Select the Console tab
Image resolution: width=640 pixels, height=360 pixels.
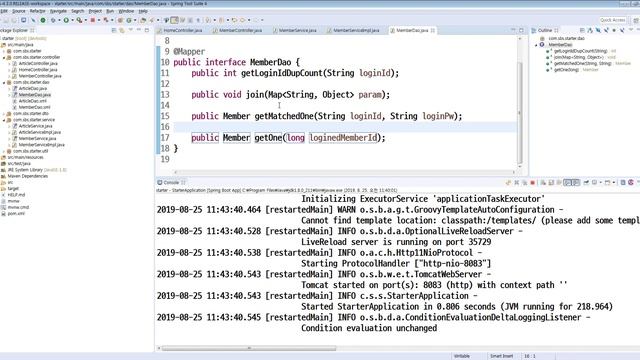pyautogui.click(x=171, y=182)
